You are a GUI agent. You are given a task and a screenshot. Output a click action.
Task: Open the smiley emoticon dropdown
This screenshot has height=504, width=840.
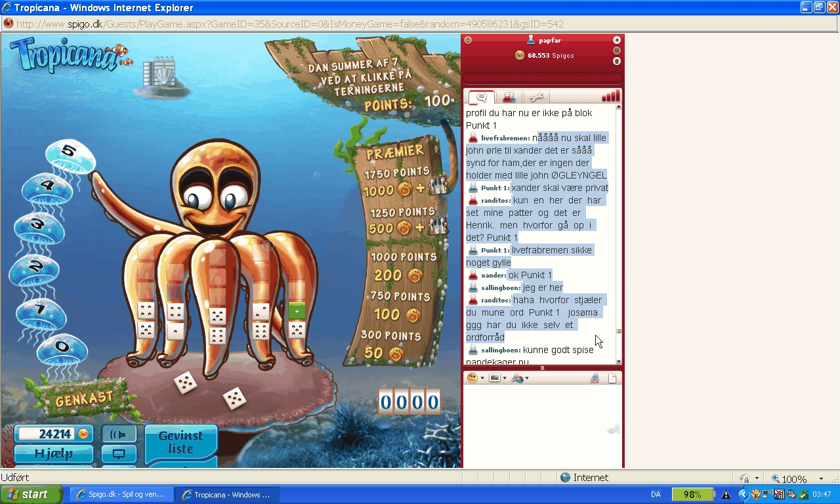pos(475,378)
